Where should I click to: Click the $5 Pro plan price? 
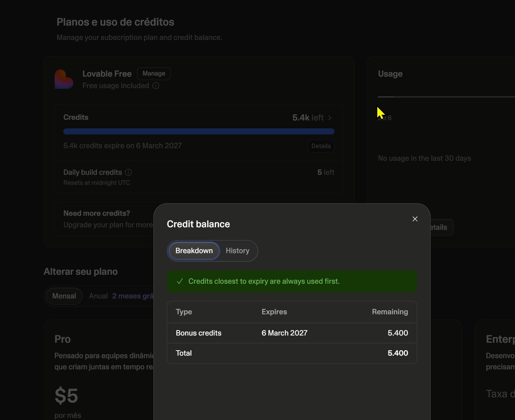(x=66, y=396)
